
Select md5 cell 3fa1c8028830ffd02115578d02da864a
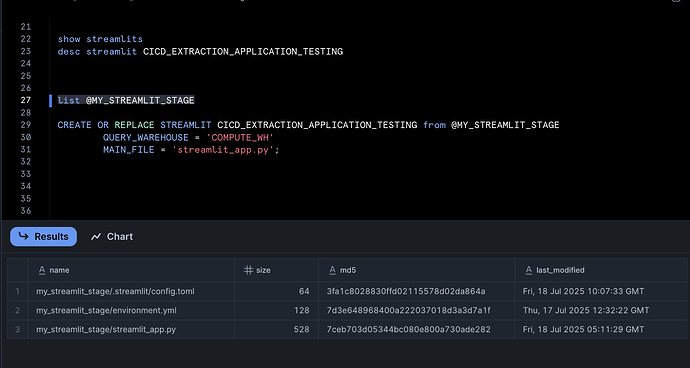[x=417, y=291]
